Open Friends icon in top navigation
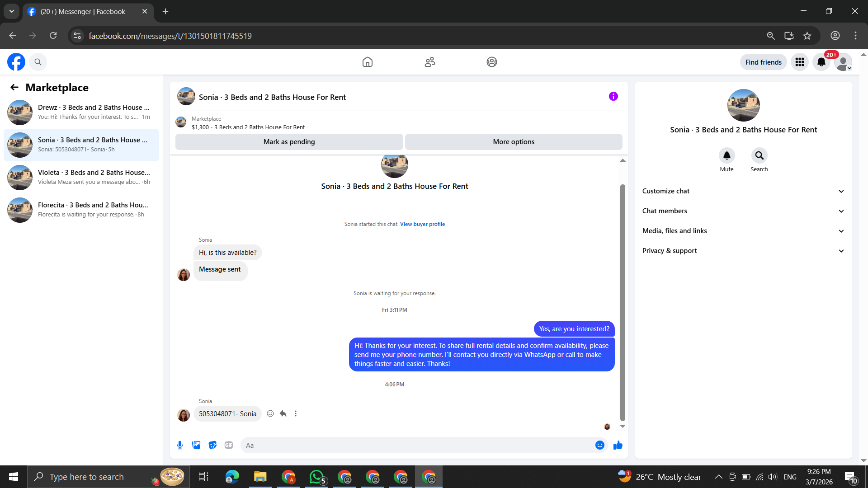The width and height of the screenshot is (868, 488). pos(430,62)
